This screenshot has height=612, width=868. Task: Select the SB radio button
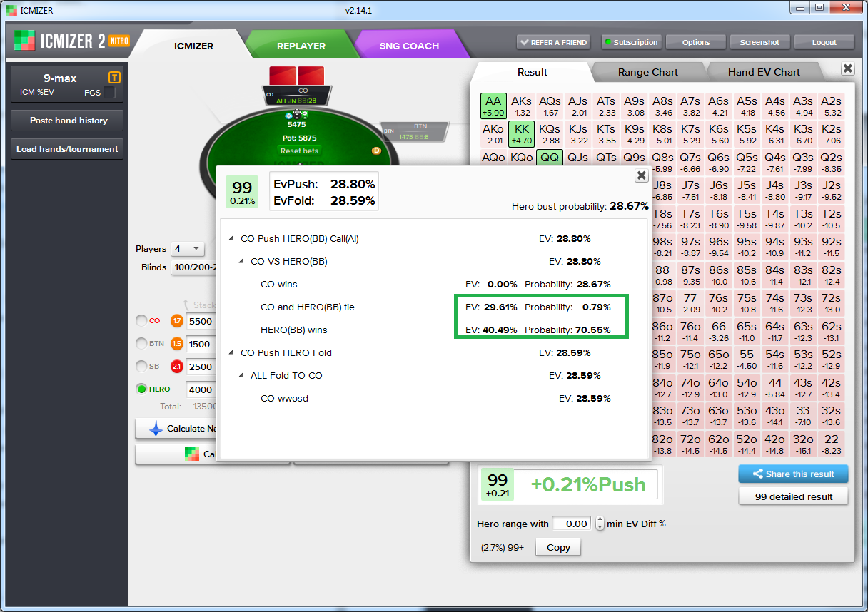point(141,367)
